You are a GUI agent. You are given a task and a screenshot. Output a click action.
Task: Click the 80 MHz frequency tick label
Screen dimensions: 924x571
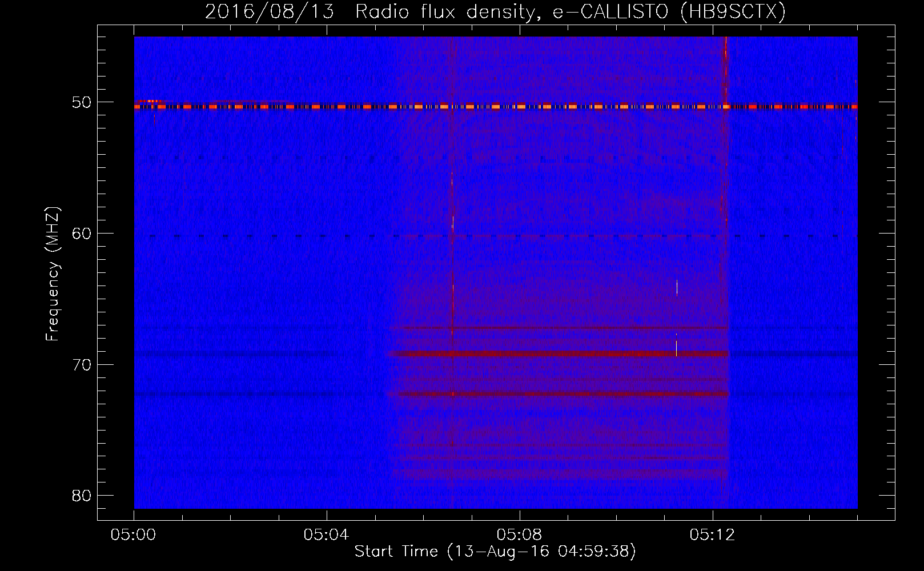(82, 496)
